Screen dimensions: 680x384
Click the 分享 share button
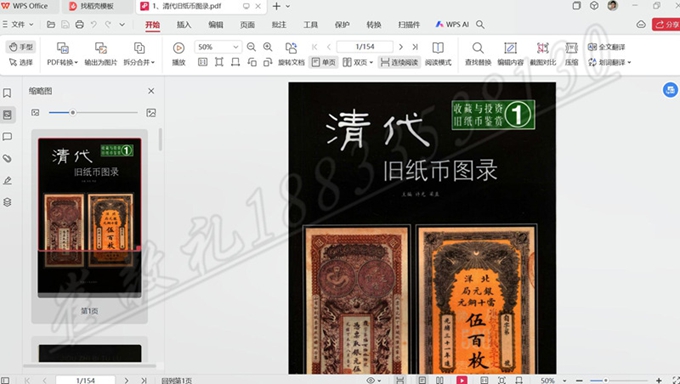tap(666, 25)
